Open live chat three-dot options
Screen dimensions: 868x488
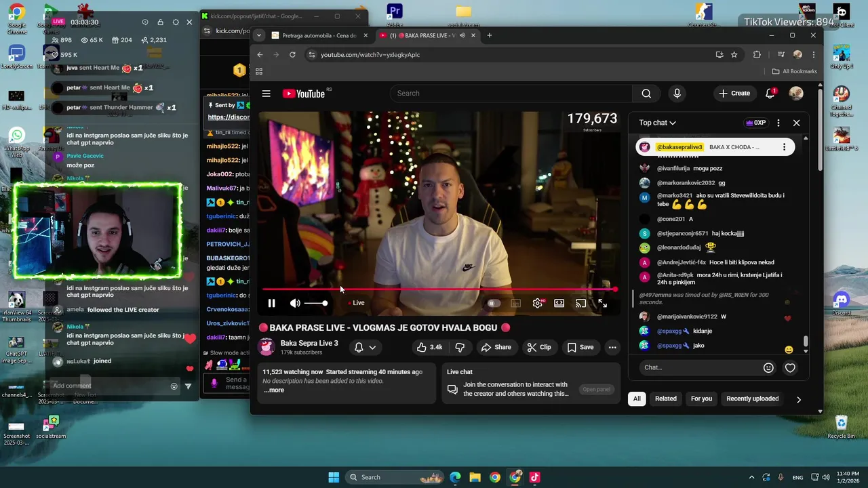pyautogui.click(x=778, y=123)
